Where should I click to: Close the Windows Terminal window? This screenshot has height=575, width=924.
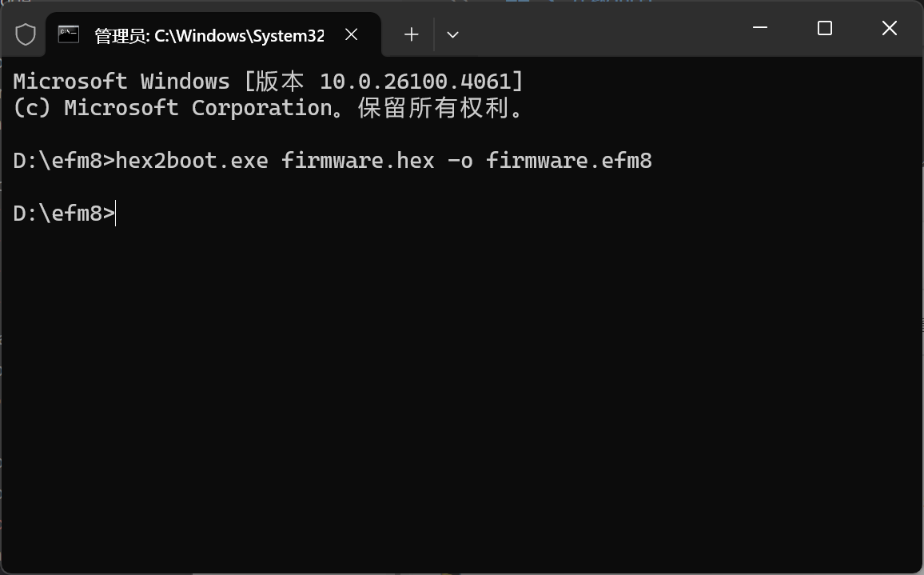889,28
